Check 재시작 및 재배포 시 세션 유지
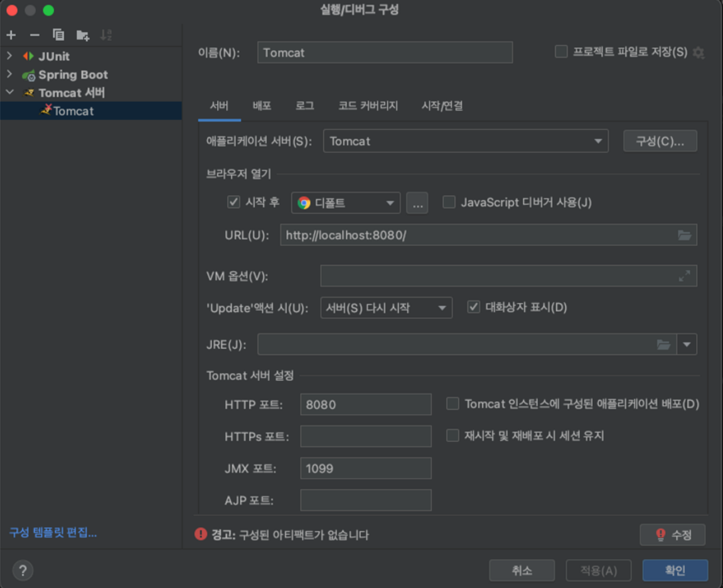This screenshot has height=588, width=723. [453, 436]
